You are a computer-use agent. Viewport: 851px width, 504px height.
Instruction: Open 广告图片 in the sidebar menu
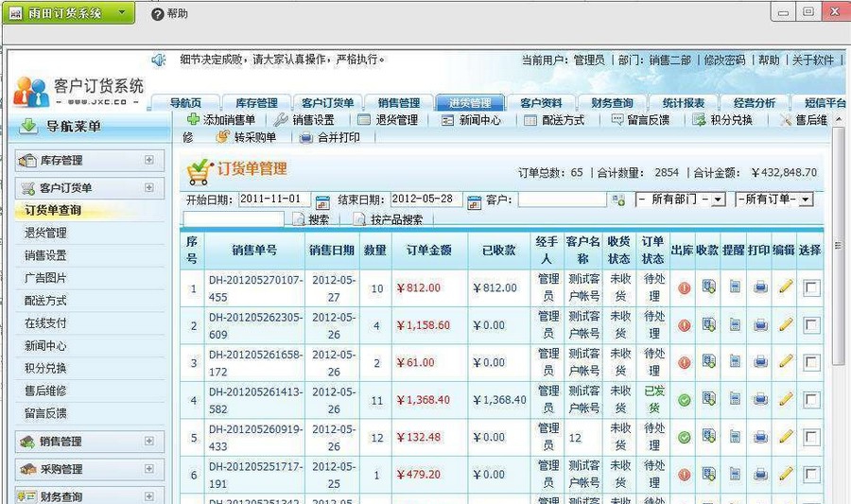coord(45,278)
